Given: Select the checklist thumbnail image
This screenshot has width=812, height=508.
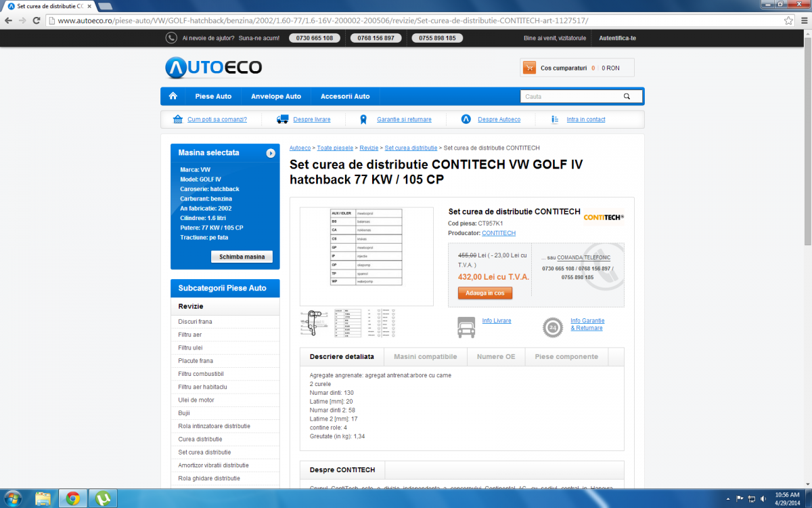Looking at the screenshot, I should point(381,323).
